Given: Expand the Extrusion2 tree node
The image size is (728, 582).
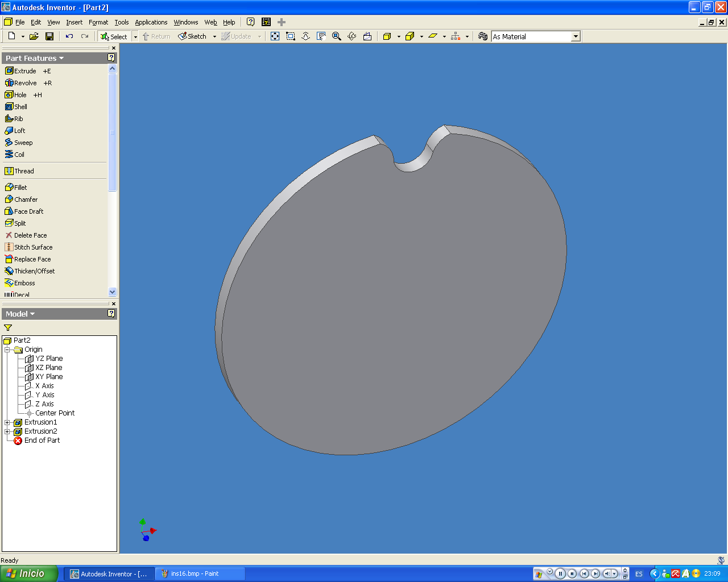Looking at the screenshot, I should [x=7, y=431].
